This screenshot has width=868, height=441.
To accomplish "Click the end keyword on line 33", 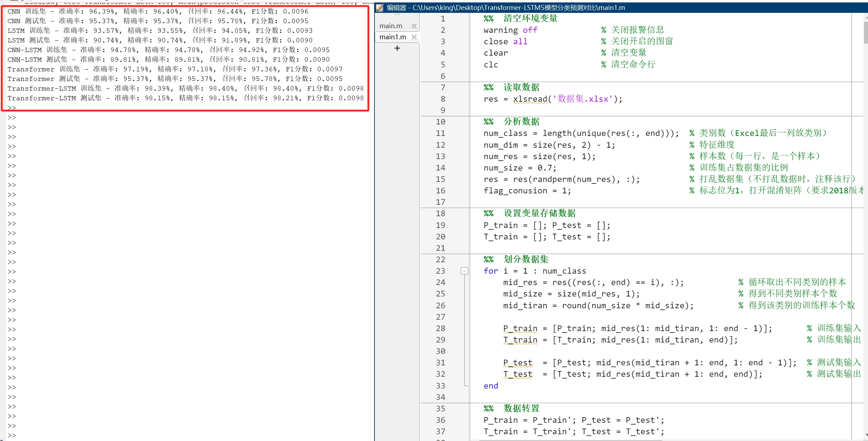I will click(490, 386).
